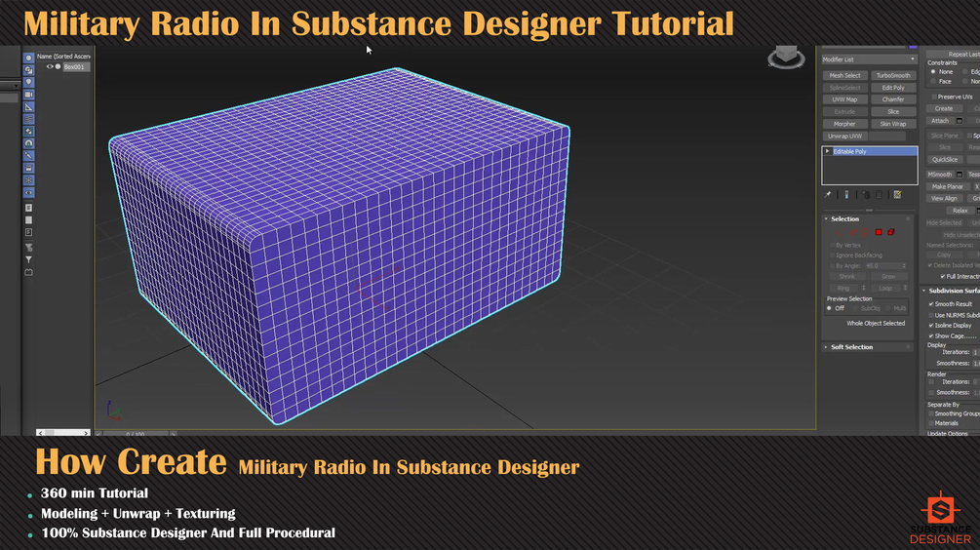
Task: Select None constraints radio button
Action: coord(933,72)
